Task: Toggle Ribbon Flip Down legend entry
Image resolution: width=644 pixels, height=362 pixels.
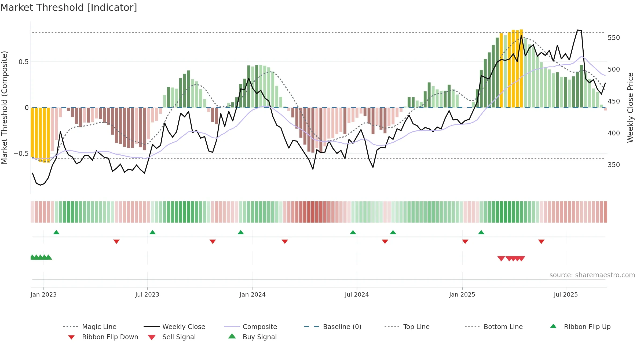Action: point(103,337)
